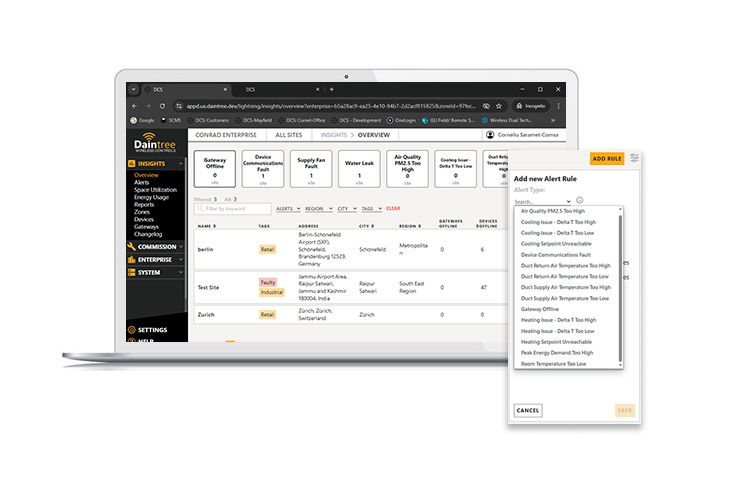
Task: Open the TAGS filter dropdown
Action: (372, 209)
